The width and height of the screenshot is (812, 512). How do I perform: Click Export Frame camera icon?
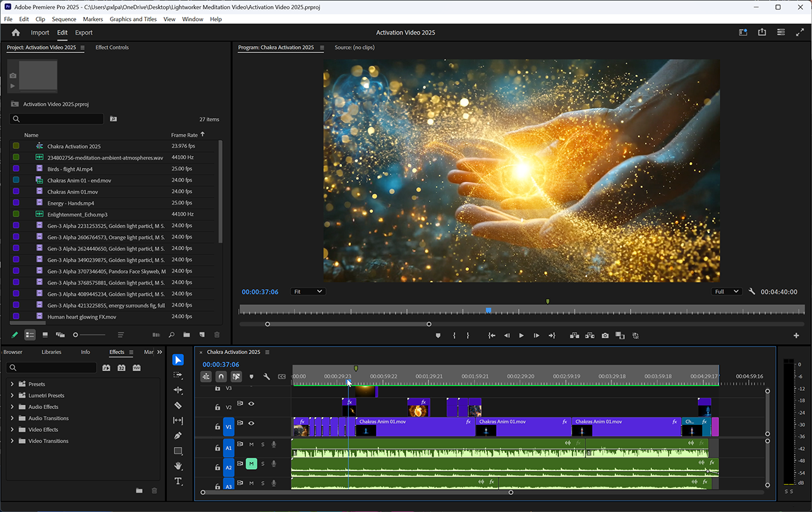coord(605,336)
